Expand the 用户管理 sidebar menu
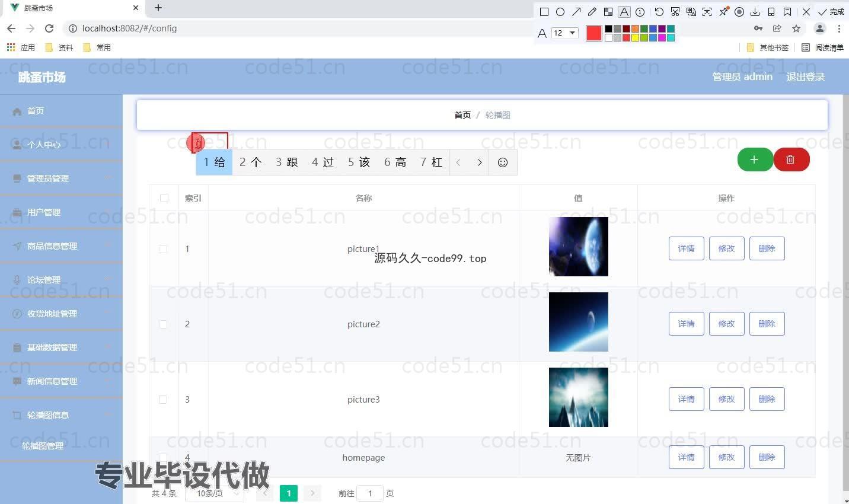Image resolution: width=849 pixels, height=504 pixels. (61, 212)
